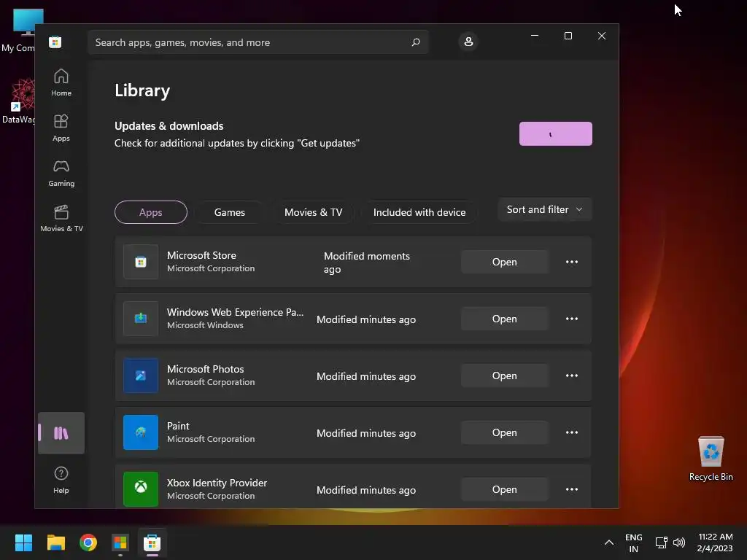This screenshot has width=747, height=560.
Task: Click the purple Get updates loading button
Action: click(x=555, y=134)
